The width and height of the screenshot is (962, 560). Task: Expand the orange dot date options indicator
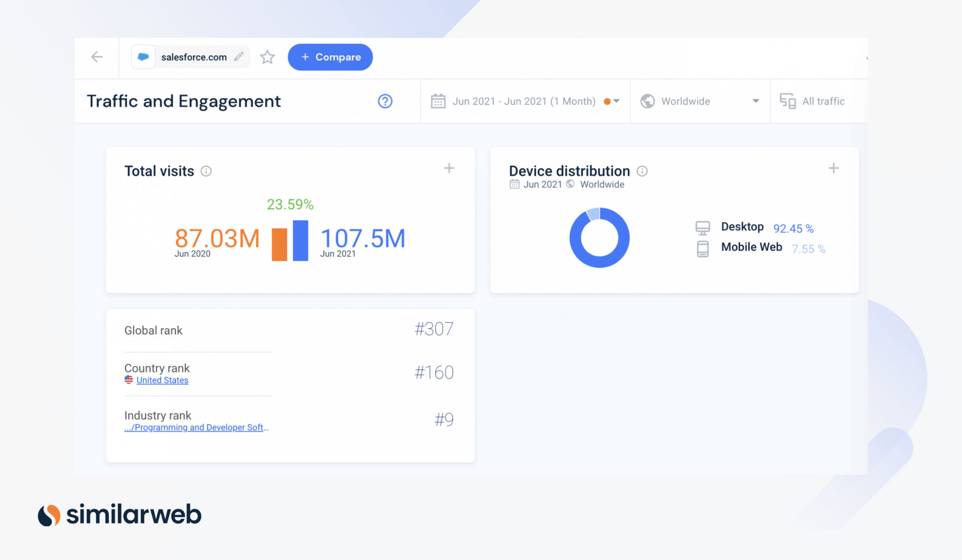(608, 101)
